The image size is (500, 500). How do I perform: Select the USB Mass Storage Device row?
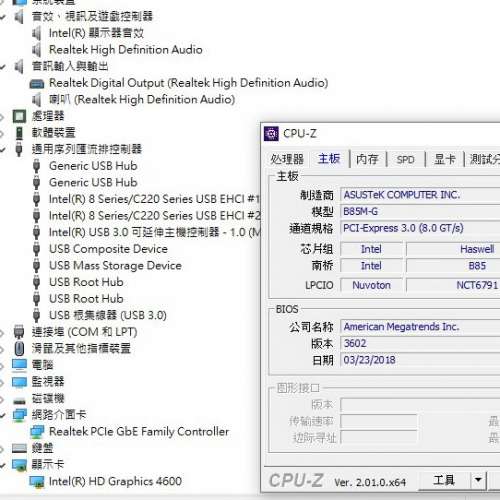click(x=115, y=266)
